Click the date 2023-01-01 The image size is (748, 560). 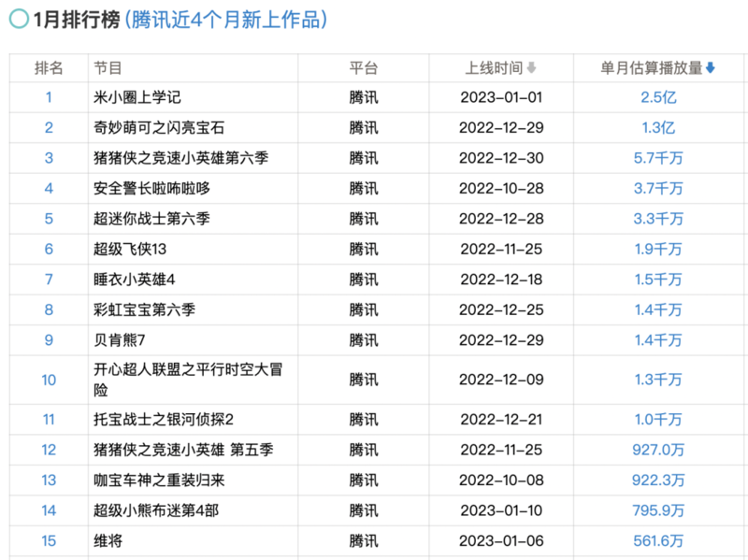pos(501,97)
